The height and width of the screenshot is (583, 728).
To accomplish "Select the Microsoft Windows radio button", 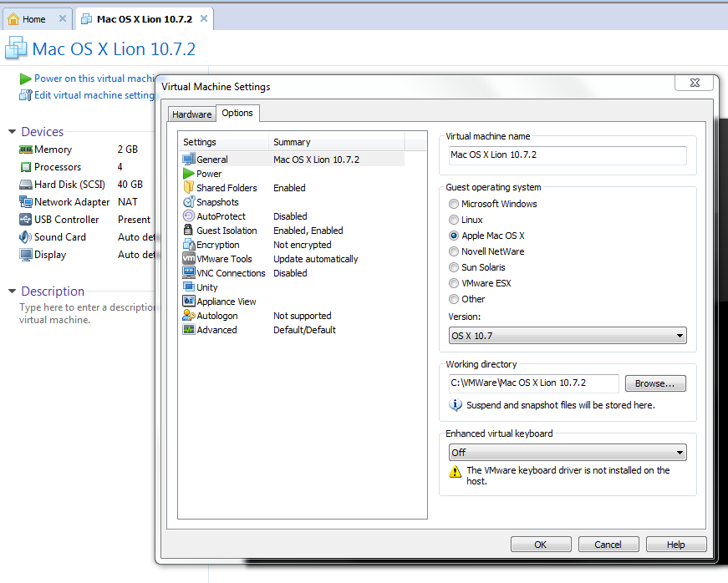I will (x=454, y=204).
